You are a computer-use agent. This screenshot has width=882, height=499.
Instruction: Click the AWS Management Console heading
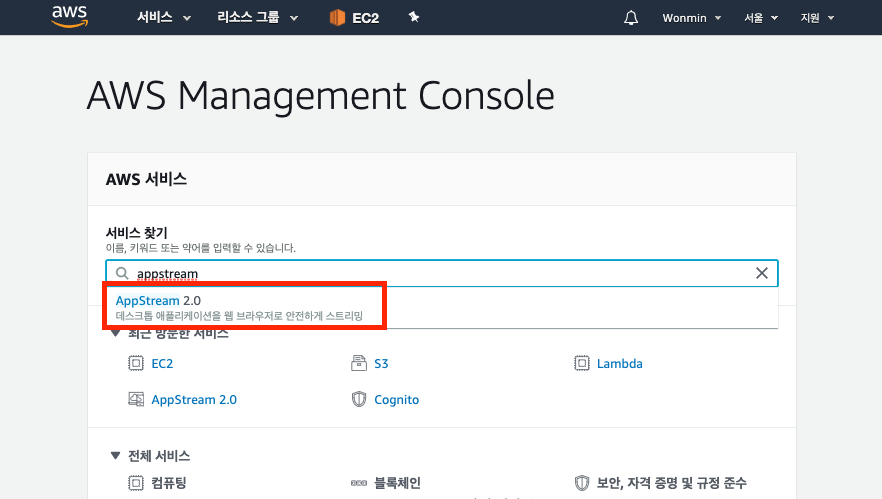tap(321, 96)
